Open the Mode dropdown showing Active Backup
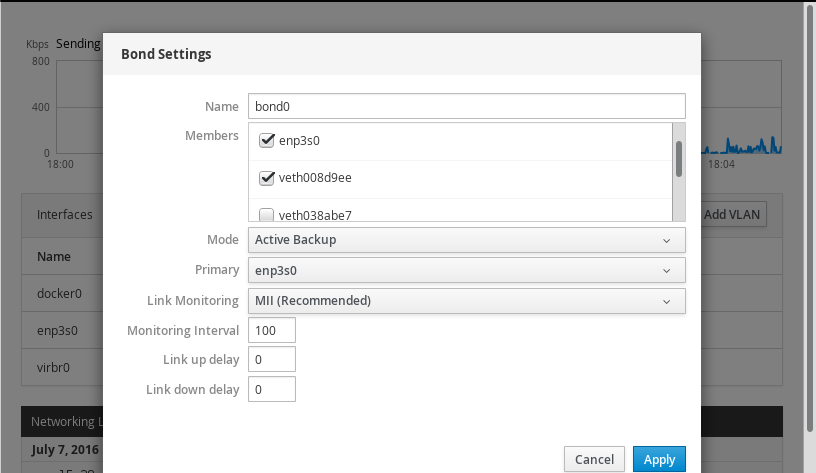The height and width of the screenshot is (473, 816). (466, 240)
